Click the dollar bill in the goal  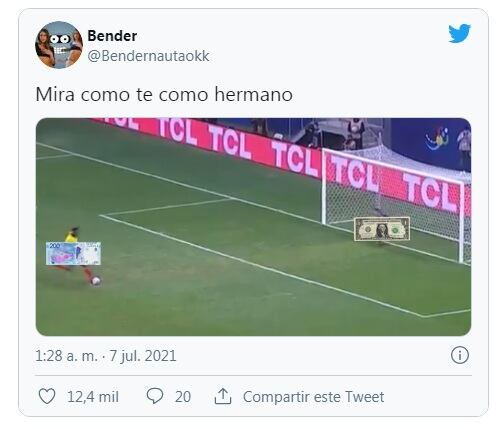pos(382,229)
